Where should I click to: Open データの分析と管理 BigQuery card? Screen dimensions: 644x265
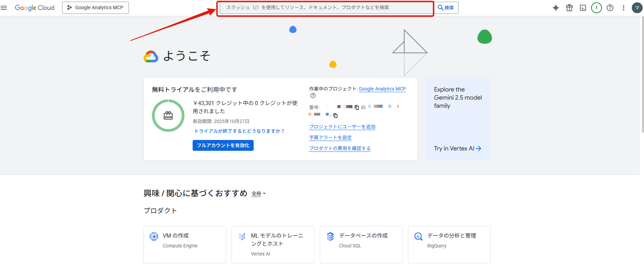[449, 245]
